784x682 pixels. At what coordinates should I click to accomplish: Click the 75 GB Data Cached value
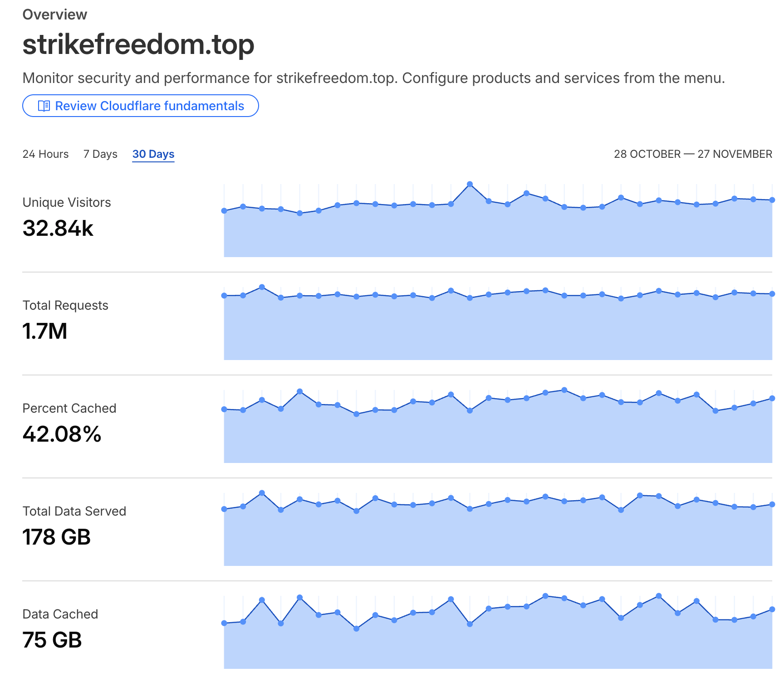[52, 640]
